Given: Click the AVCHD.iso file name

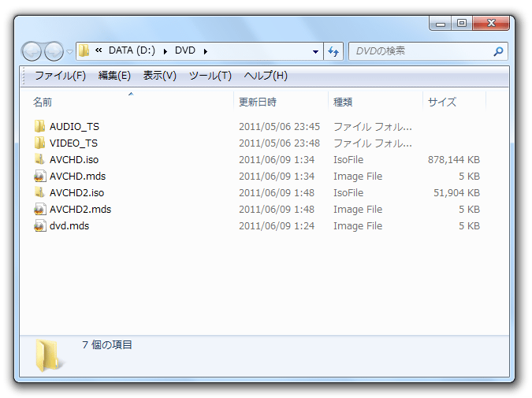Looking at the screenshot, I should coord(74,159).
